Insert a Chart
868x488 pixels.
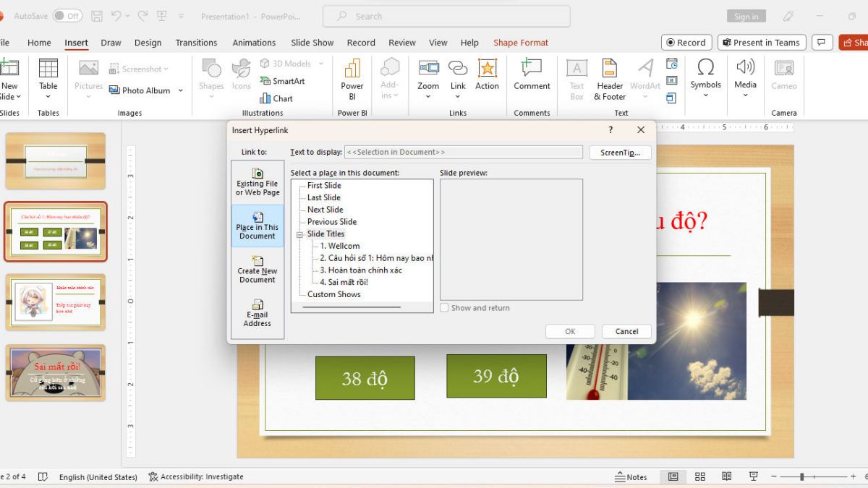pyautogui.click(x=281, y=98)
